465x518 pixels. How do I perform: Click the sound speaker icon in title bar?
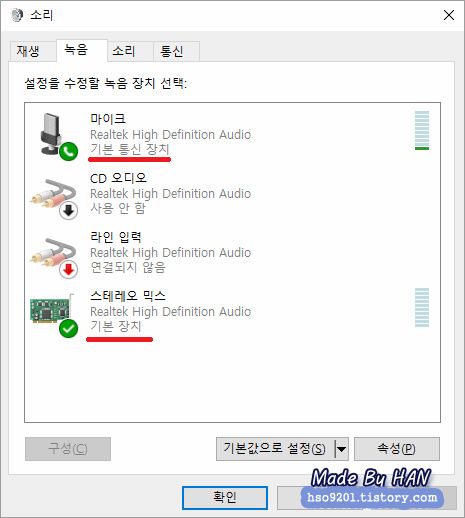click(17, 15)
